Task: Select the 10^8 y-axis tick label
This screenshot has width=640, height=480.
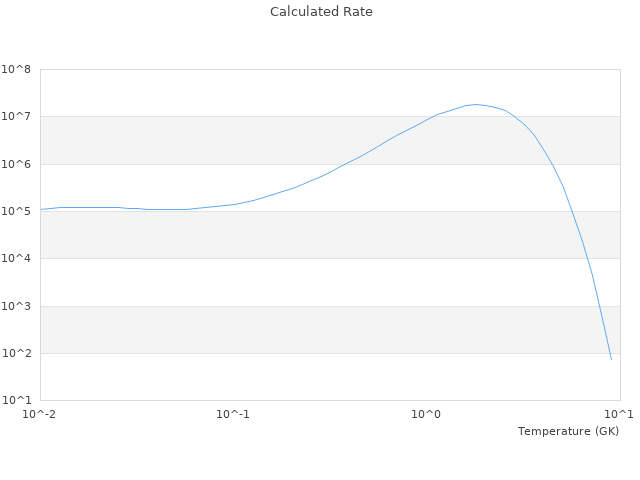Action: [x=16, y=70]
